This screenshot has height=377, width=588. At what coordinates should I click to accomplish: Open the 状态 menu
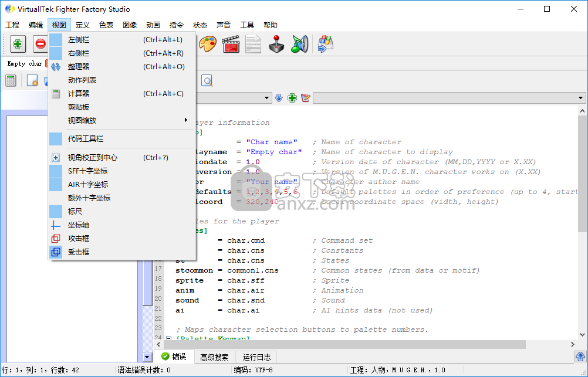(200, 25)
